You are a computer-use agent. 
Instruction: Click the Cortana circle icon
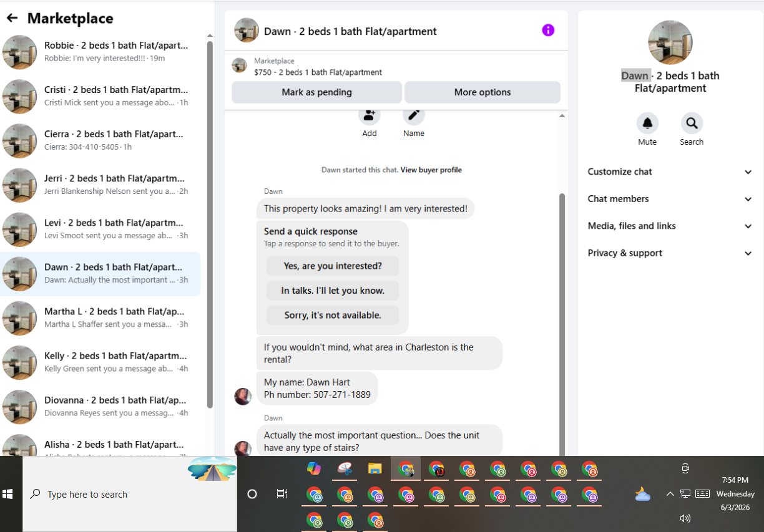[x=252, y=494]
